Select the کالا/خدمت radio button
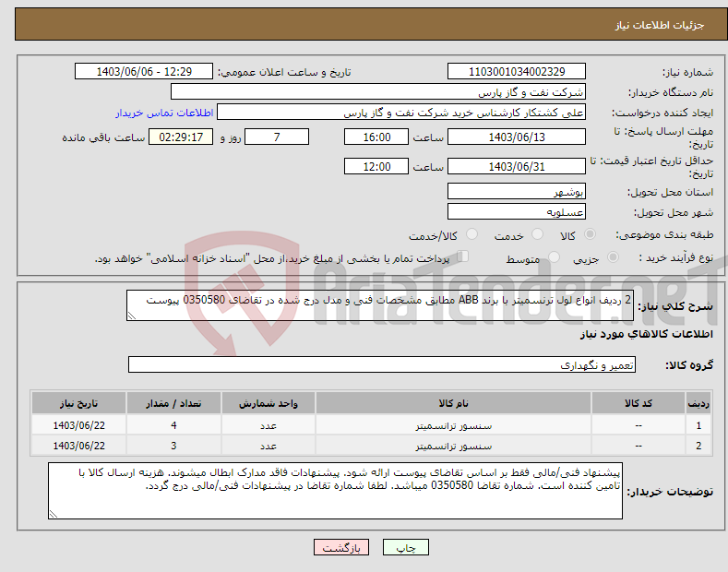Screen dimensions: 728x572 (x=471, y=234)
